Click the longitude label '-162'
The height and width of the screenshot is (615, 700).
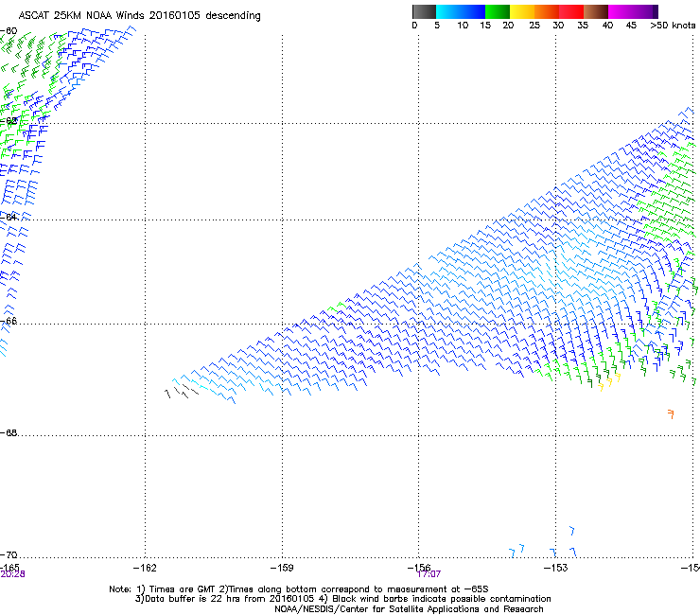(x=145, y=568)
